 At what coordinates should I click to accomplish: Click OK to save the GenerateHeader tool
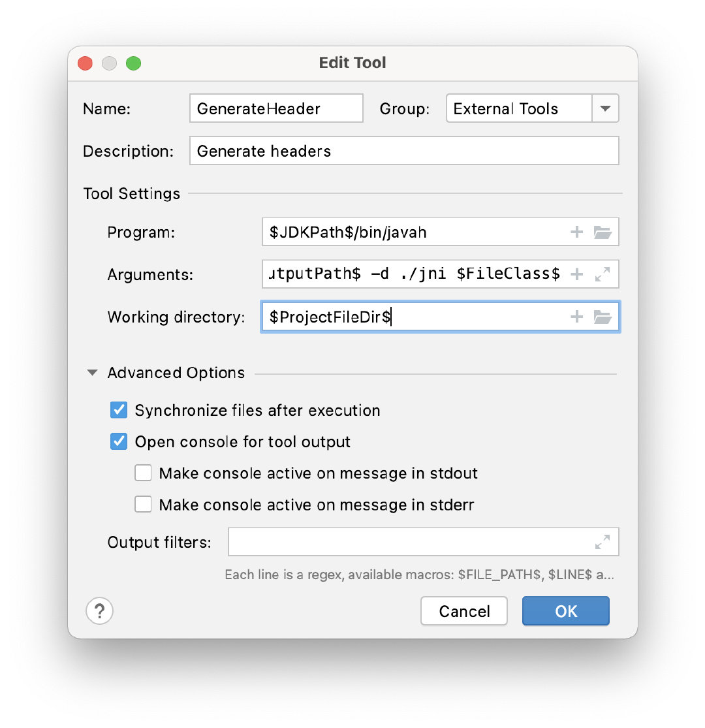(565, 611)
